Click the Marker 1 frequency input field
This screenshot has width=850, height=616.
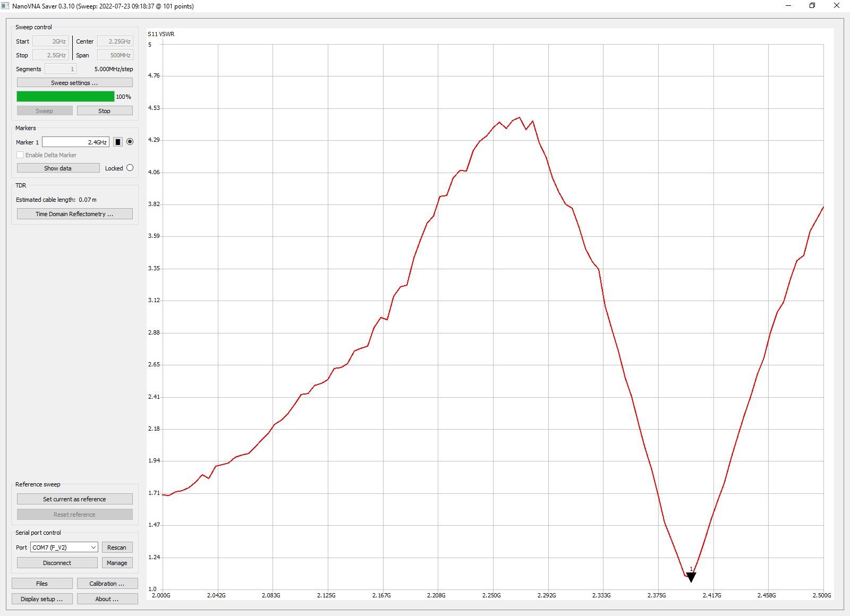click(x=76, y=142)
